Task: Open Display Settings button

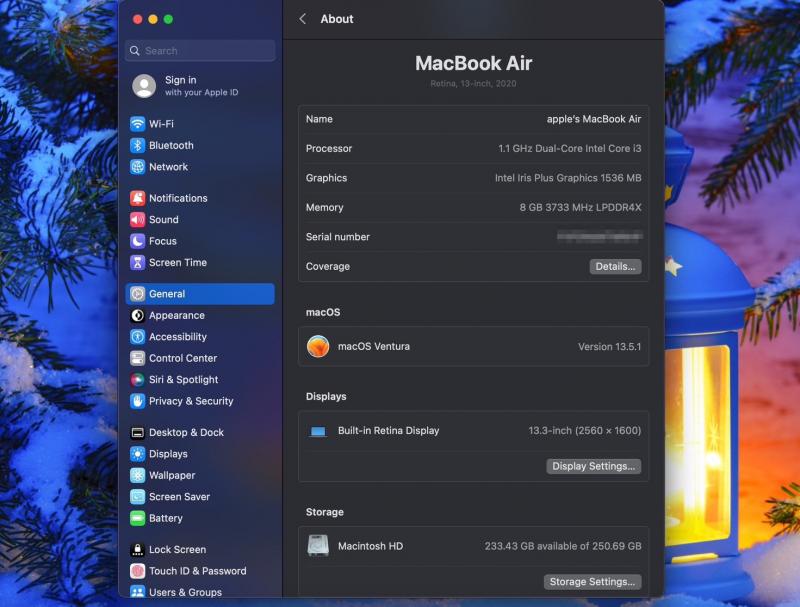Action: pos(593,466)
